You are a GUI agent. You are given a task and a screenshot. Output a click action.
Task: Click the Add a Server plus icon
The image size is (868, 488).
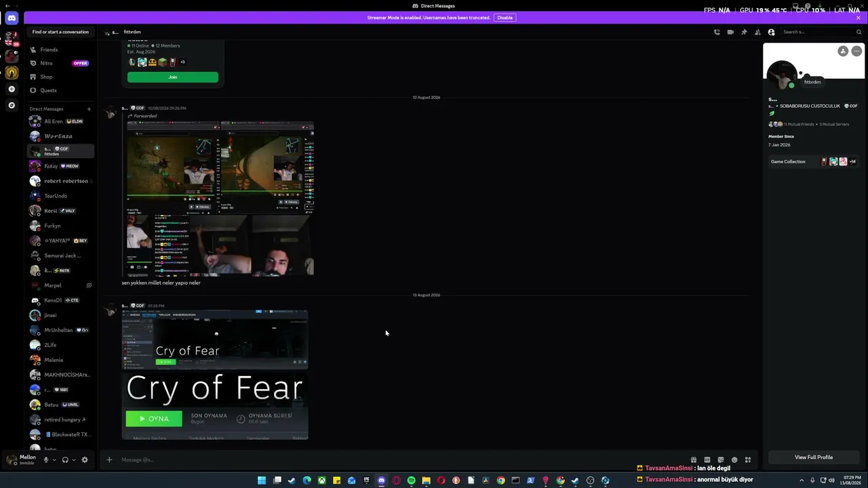pos(12,89)
